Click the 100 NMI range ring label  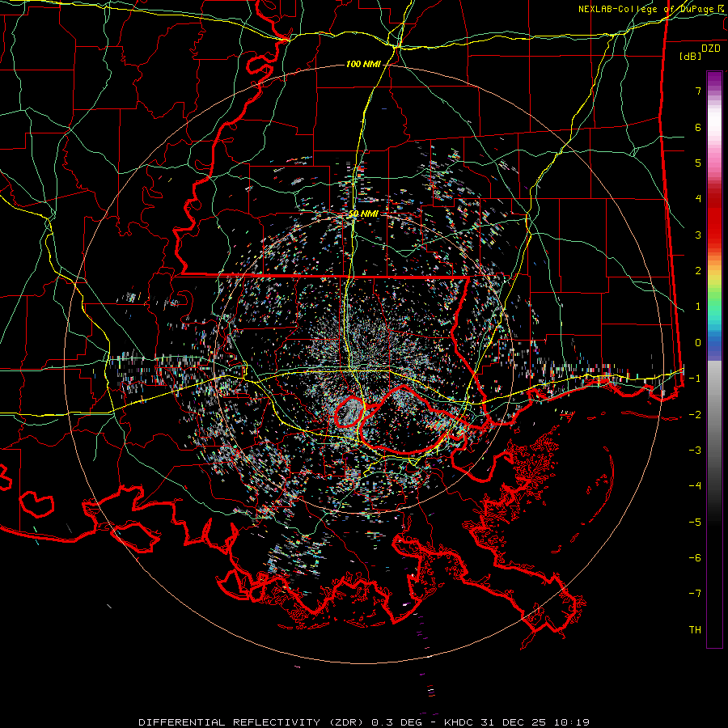(363, 64)
